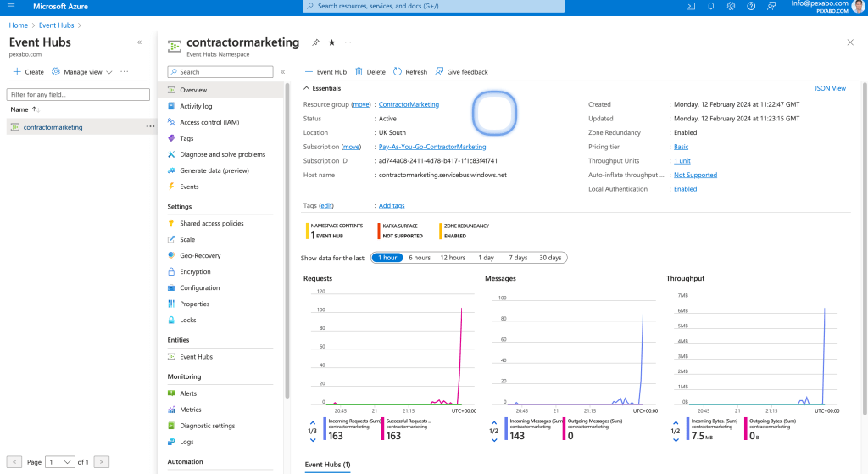
Task: Open the notifications bell
Action: coord(711,6)
